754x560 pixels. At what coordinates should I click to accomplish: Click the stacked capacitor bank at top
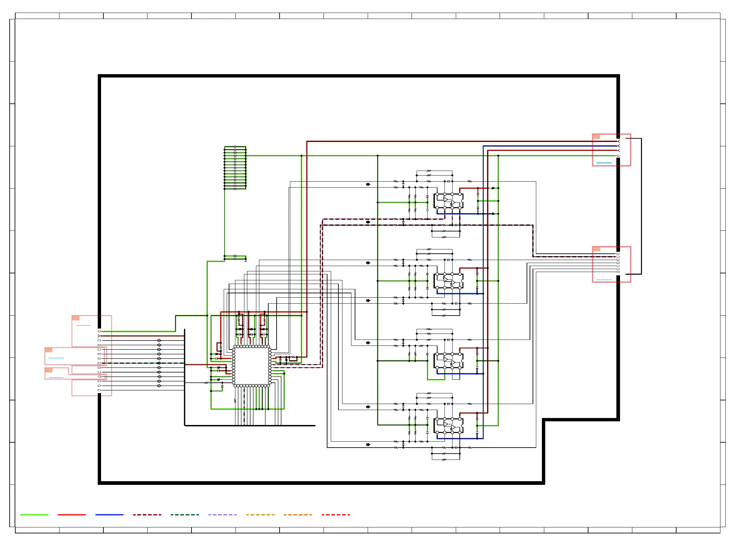click(235, 168)
